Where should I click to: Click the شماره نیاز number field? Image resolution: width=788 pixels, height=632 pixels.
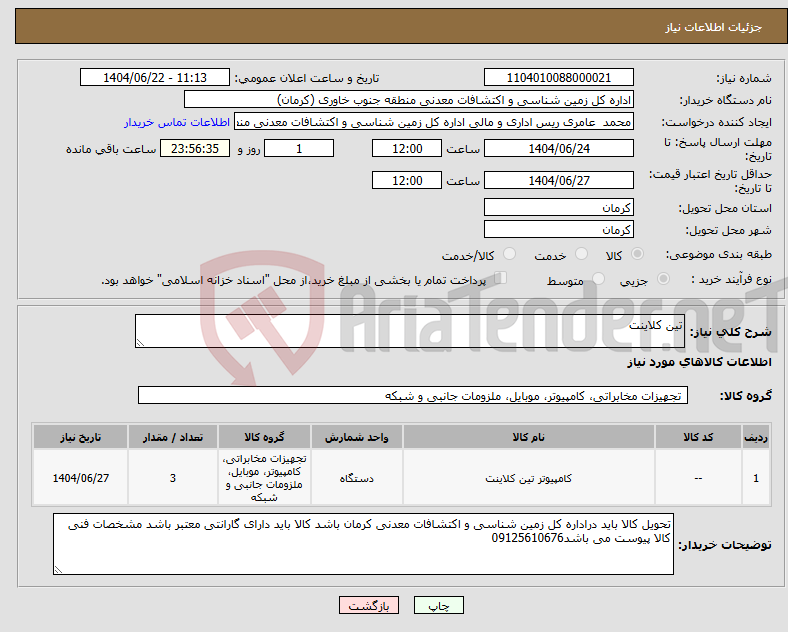[x=558, y=77]
